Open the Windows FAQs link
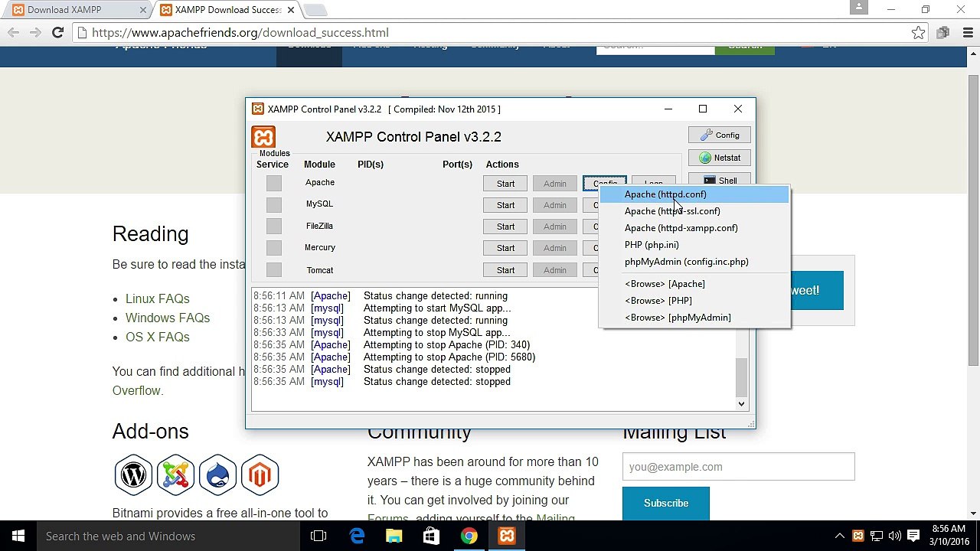This screenshot has height=551, width=980. [168, 318]
